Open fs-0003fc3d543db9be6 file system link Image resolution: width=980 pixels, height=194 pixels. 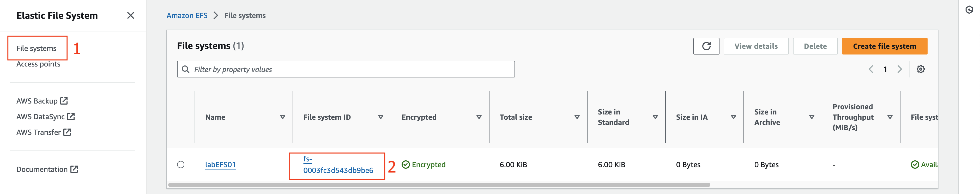click(338, 165)
